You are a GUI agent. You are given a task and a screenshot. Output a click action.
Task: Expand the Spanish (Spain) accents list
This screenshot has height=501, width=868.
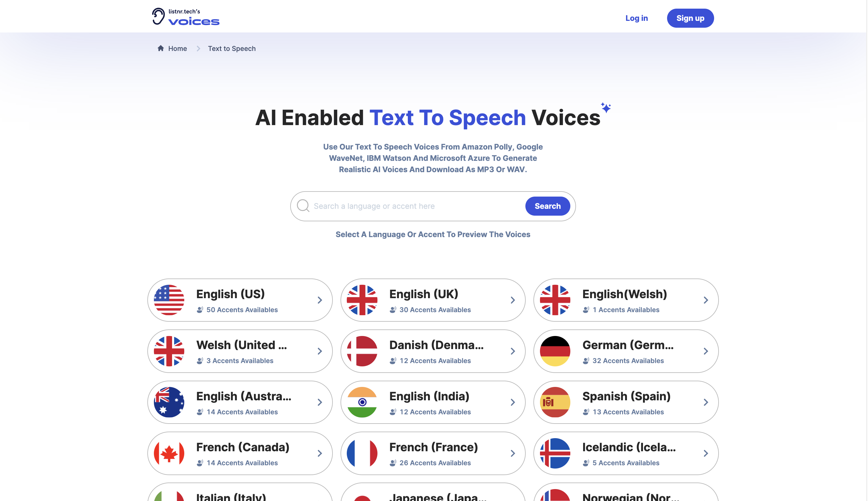coord(626,402)
